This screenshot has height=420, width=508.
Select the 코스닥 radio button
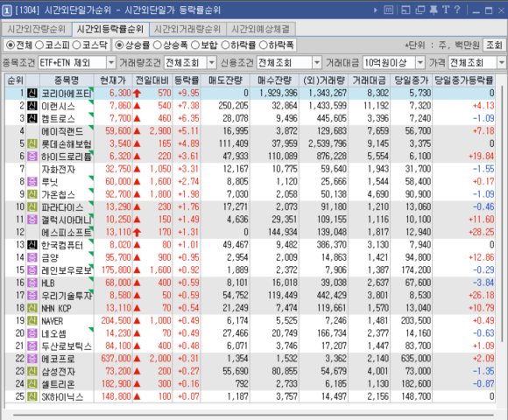coord(76,45)
